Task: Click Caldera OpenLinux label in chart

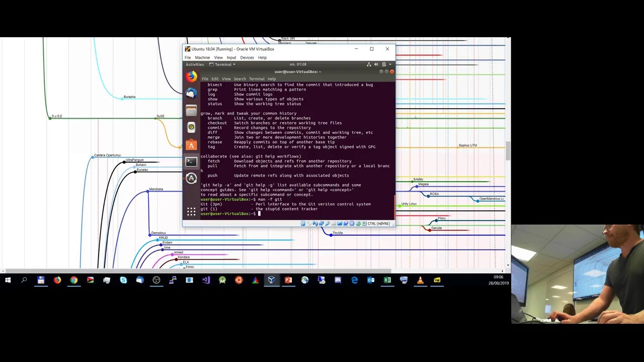Action: [107, 155]
